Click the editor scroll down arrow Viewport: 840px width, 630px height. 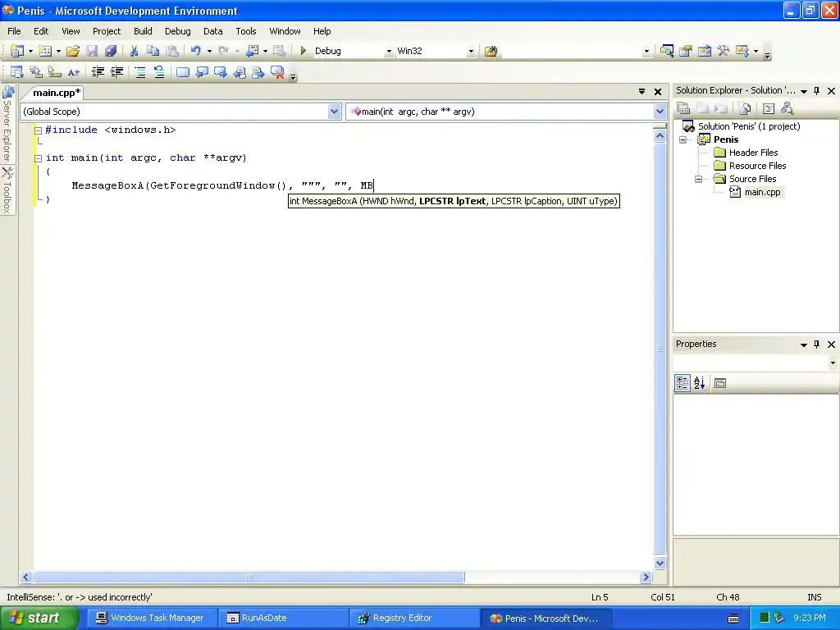point(660,563)
